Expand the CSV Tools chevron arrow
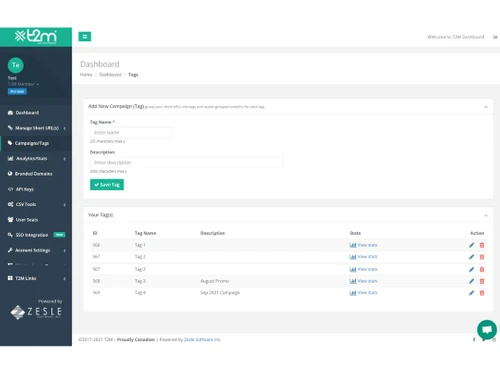This screenshot has height=375, width=500. click(x=64, y=205)
